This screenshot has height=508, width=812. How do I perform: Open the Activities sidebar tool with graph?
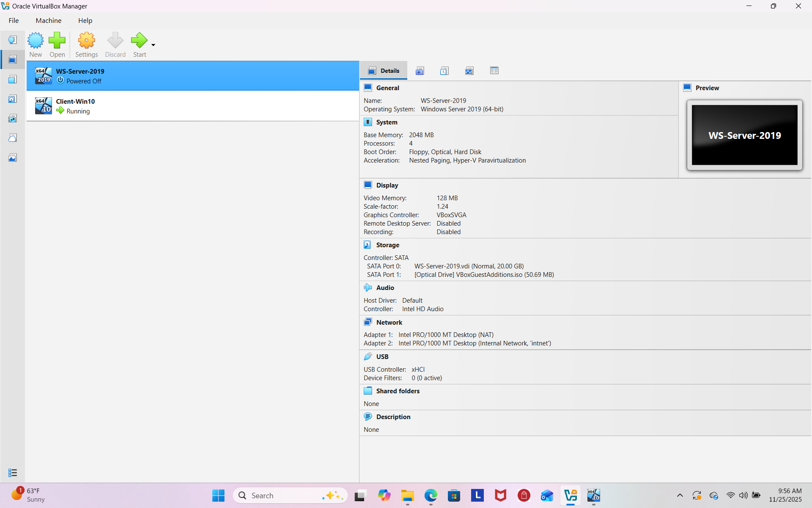point(13,158)
